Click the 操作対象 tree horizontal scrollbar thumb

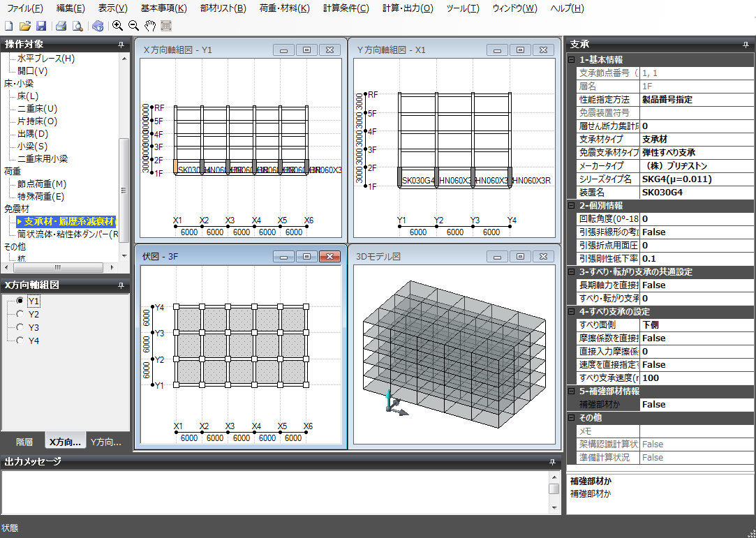57,267
